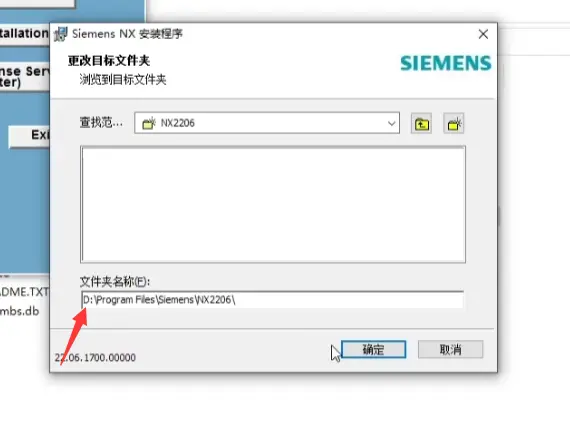
Task: Click the empty folder list area
Action: [x=273, y=204]
